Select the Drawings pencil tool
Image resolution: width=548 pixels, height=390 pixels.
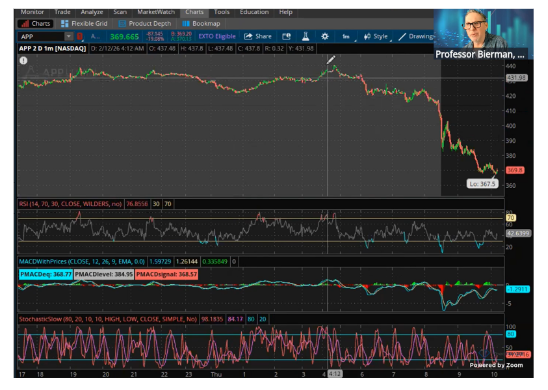(416, 36)
